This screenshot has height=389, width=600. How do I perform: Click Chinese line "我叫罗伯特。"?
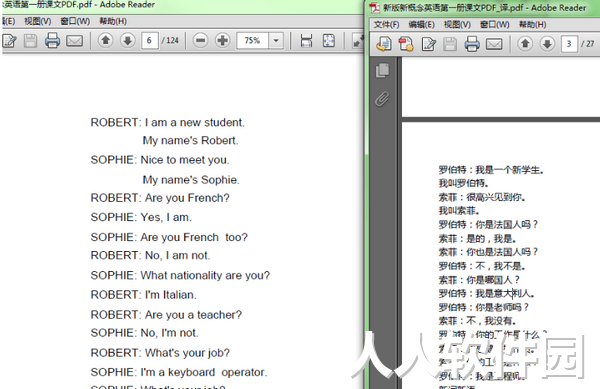coord(464,183)
